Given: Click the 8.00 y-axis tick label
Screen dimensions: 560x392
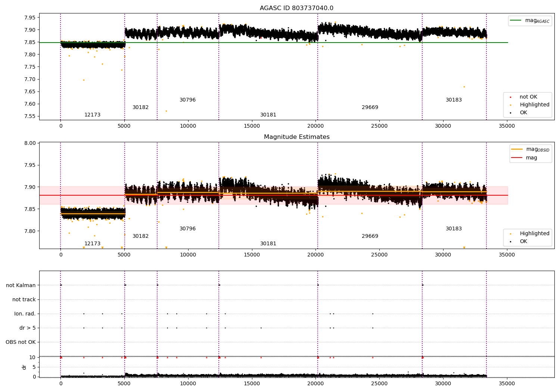Looking at the screenshot, I should point(30,143).
